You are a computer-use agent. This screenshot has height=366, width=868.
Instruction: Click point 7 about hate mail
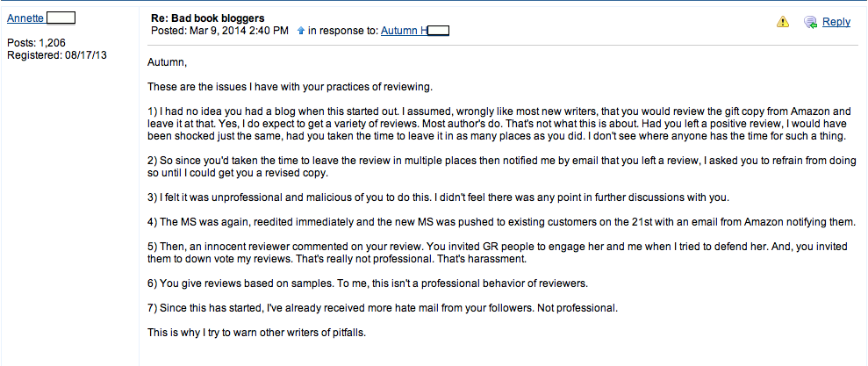pyautogui.click(x=382, y=308)
